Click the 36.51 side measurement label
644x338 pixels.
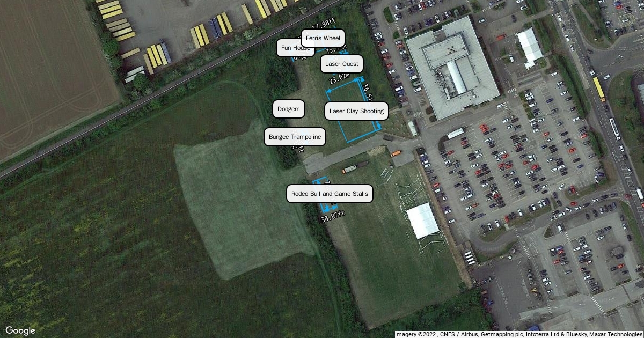tap(367, 92)
